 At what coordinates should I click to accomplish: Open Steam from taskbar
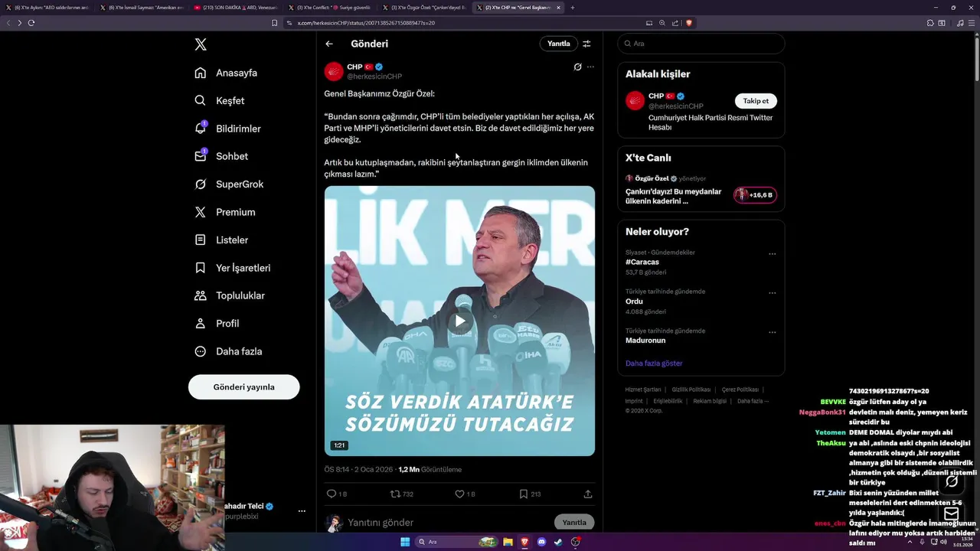click(559, 542)
